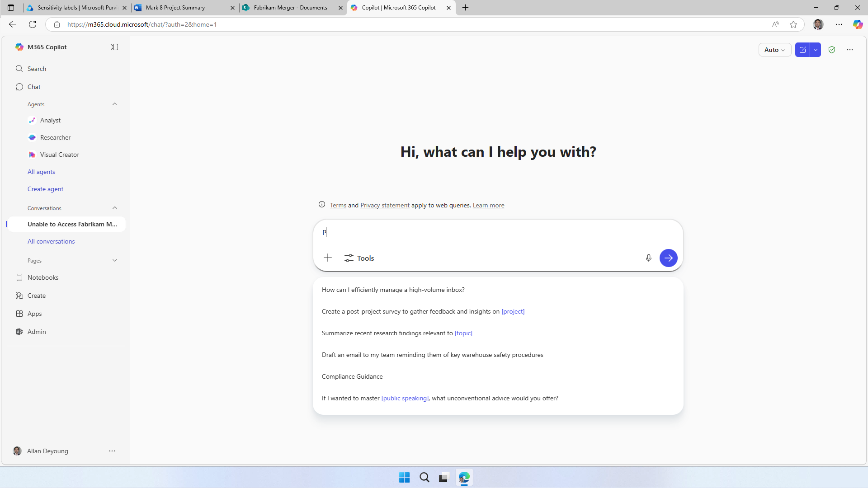Click the M365 Copilot logo icon
The width and height of the screenshot is (868, 488).
[19, 47]
